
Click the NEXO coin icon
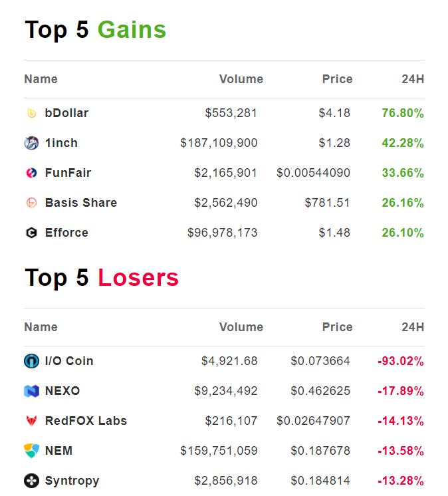pyautogui.click(x=32, y=391)
